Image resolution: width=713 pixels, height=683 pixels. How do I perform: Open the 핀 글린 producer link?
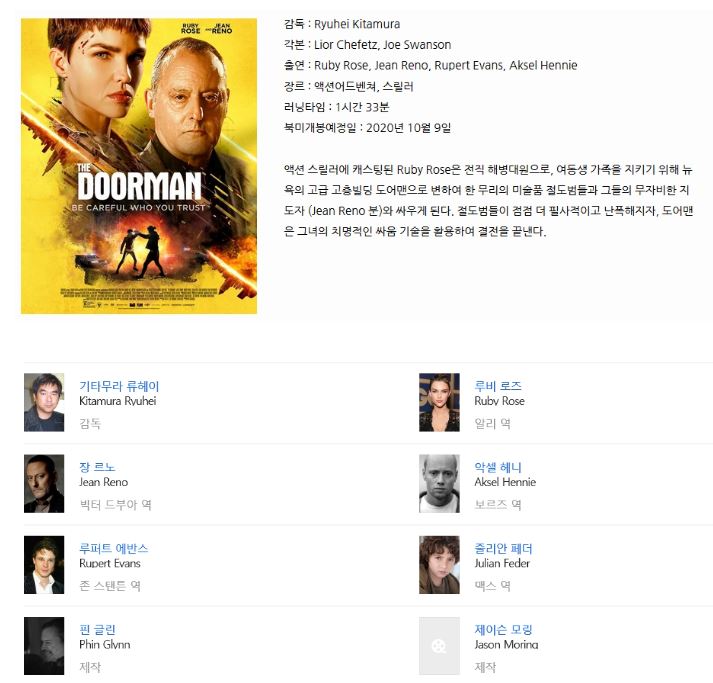click(x=97, y=630)
